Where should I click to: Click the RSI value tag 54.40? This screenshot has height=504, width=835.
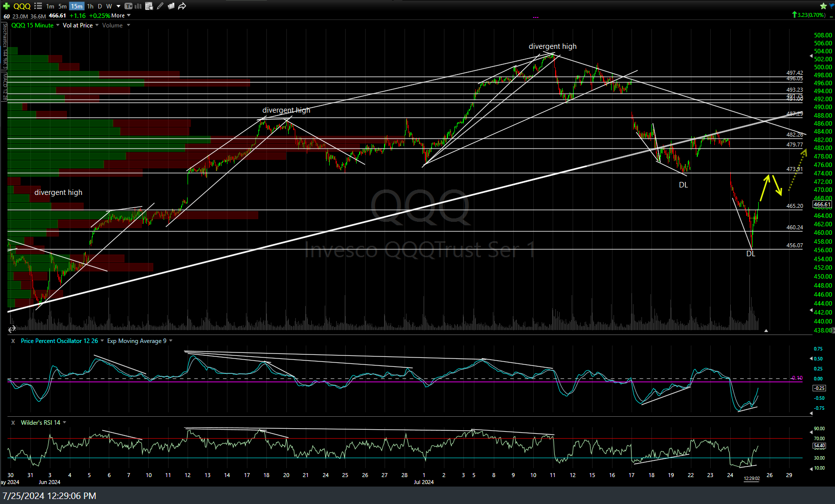[x=819, y=446]
